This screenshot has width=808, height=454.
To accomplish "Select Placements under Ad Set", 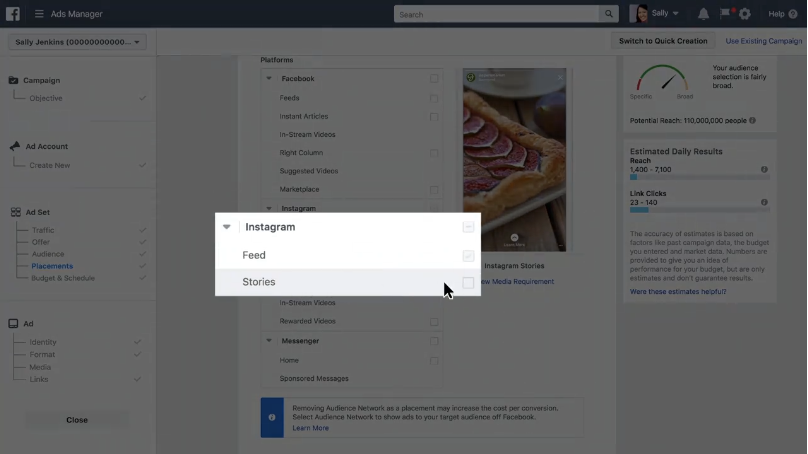I will [x=52, y=266].
